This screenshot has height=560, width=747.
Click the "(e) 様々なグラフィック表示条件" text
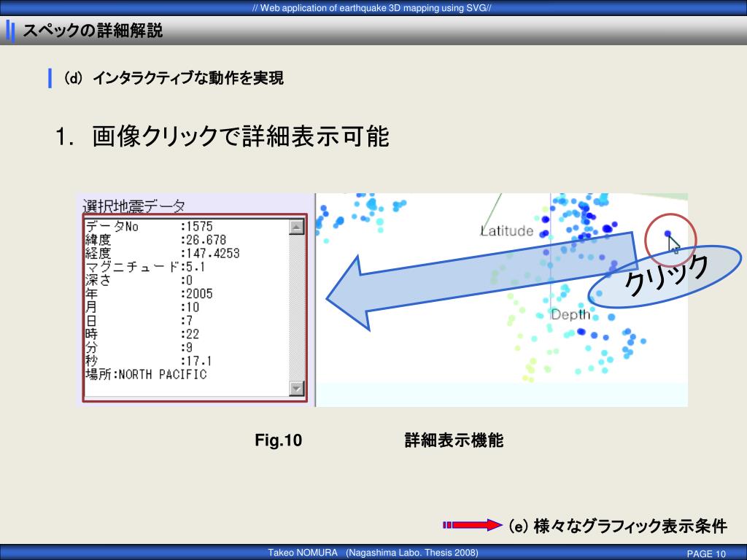click(x=617, y=526)
